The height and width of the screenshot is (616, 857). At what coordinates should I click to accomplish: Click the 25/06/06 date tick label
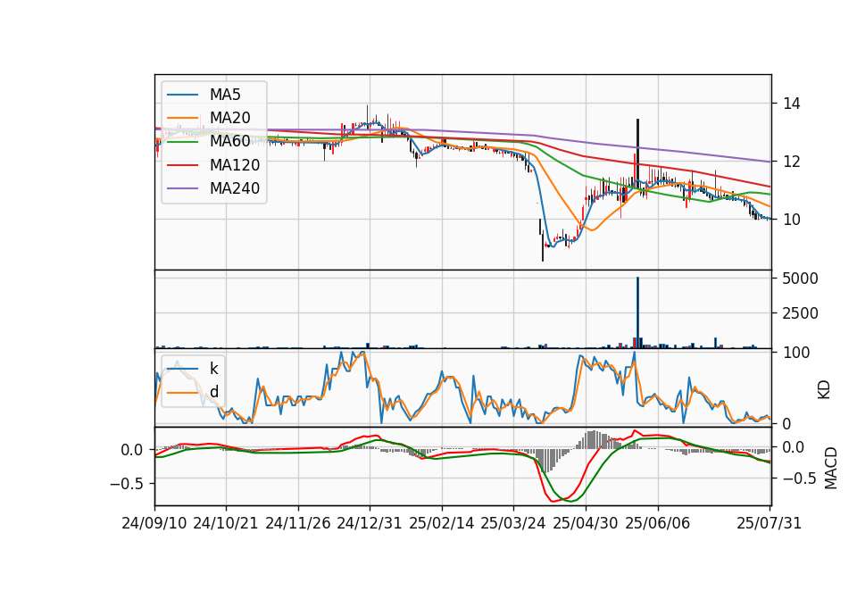(658, 523)
